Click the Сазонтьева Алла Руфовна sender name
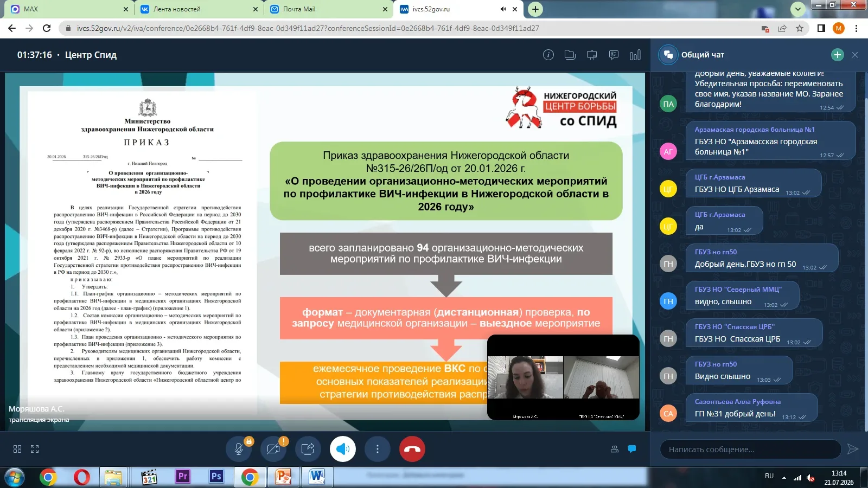 tap(738, 402)
